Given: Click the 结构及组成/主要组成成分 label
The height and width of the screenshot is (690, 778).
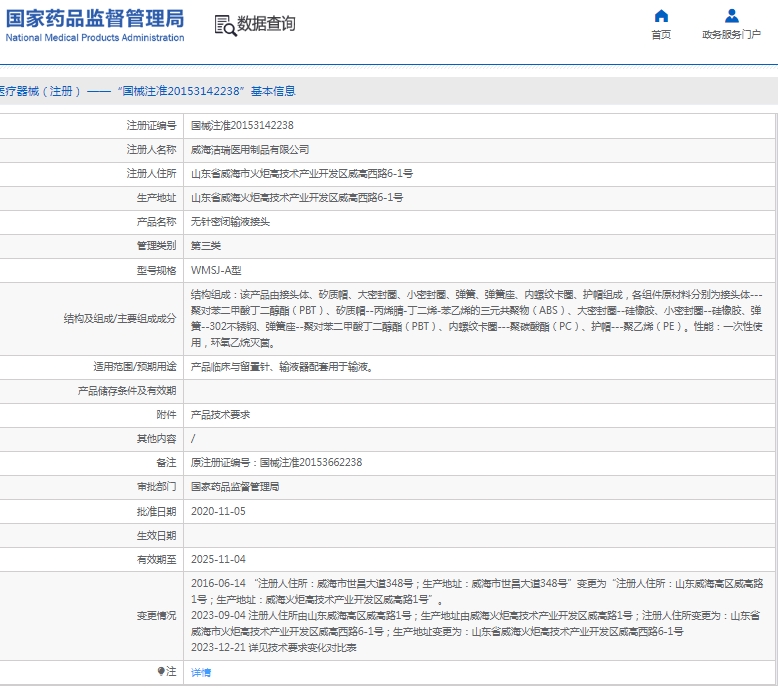Looking at the screenshot, I should pos(120,318).
